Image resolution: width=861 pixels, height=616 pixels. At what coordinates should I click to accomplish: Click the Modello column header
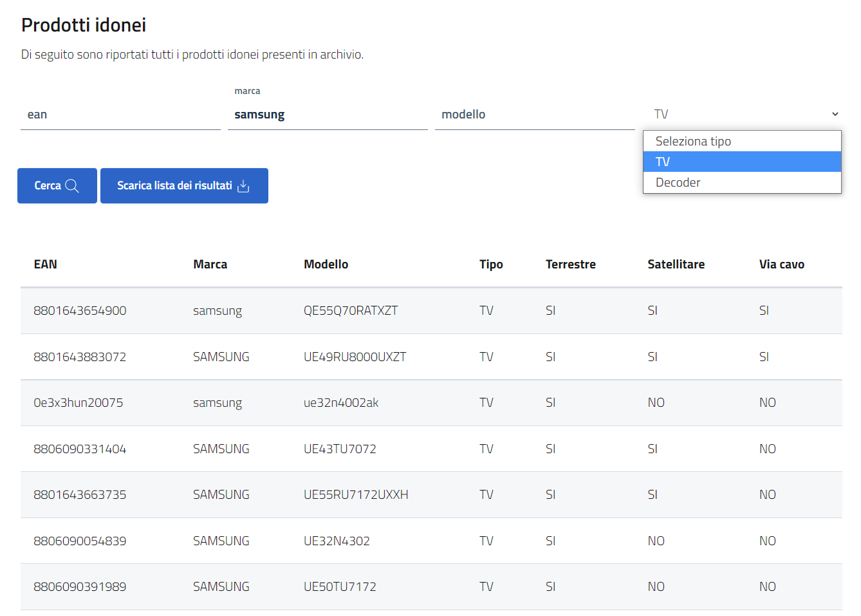click(326, 265)
